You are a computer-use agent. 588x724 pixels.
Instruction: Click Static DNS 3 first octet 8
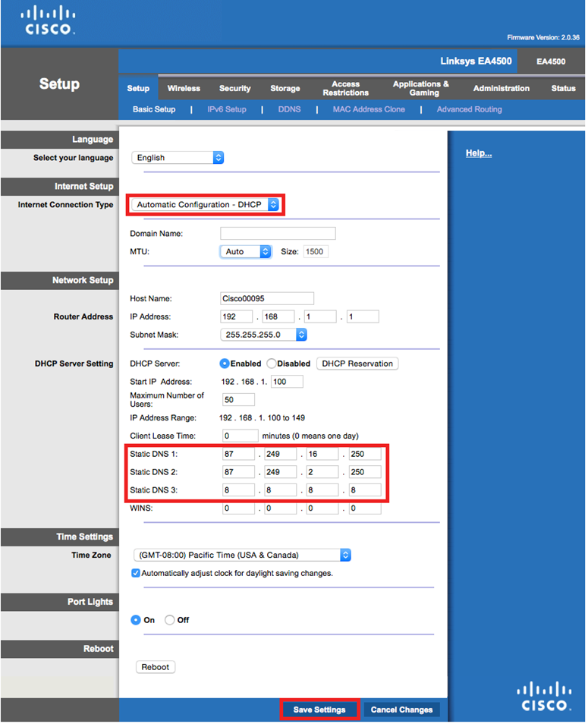[x=239, y=490]
